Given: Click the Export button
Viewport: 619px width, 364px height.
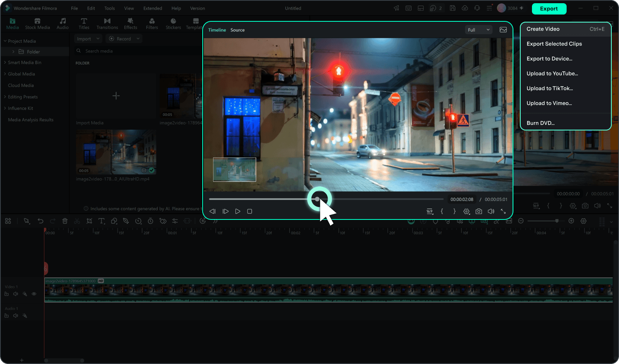Looking at the screenshot, I should point(549,8).
